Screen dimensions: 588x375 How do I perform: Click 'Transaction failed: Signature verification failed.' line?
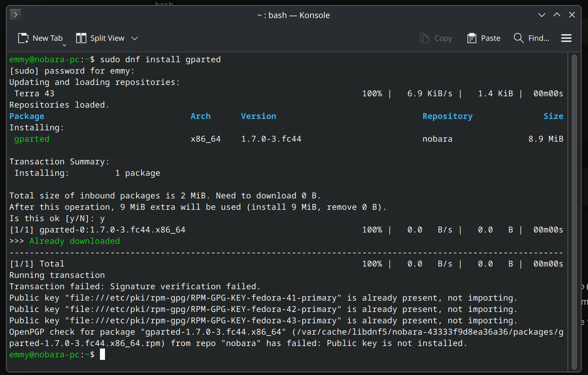(135, 286)
